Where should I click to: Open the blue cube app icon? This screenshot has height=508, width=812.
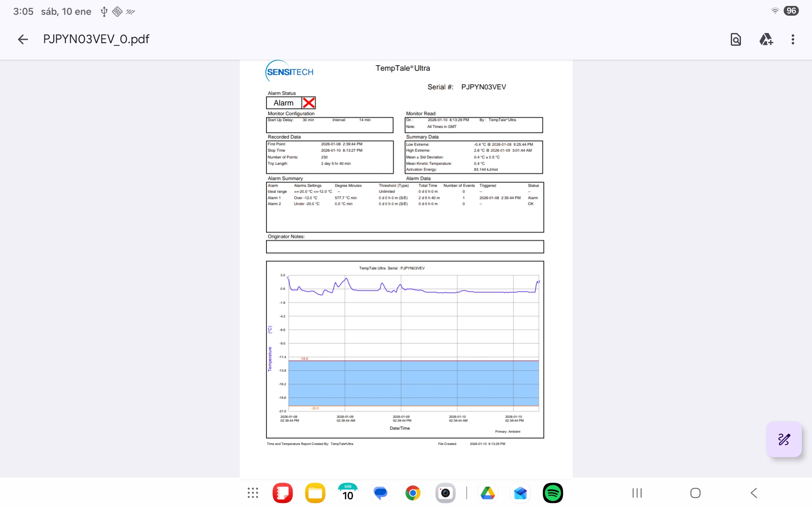tap(520, 493)
